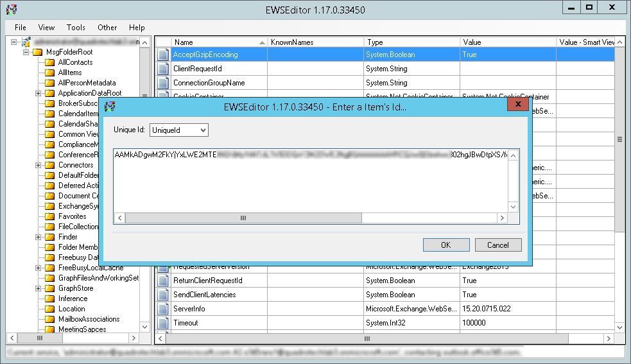Screen dimensions: 631x364
Task: Click the Timeout row document icon
Action: 163,322
